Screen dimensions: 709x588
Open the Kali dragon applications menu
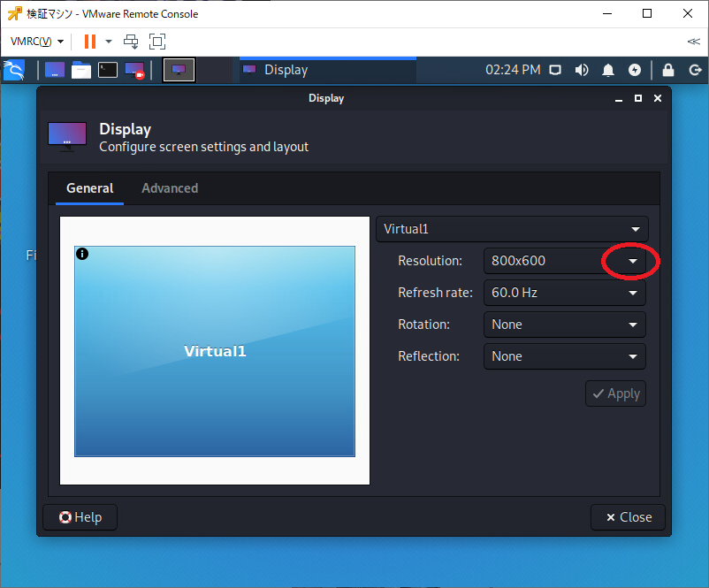13,70
